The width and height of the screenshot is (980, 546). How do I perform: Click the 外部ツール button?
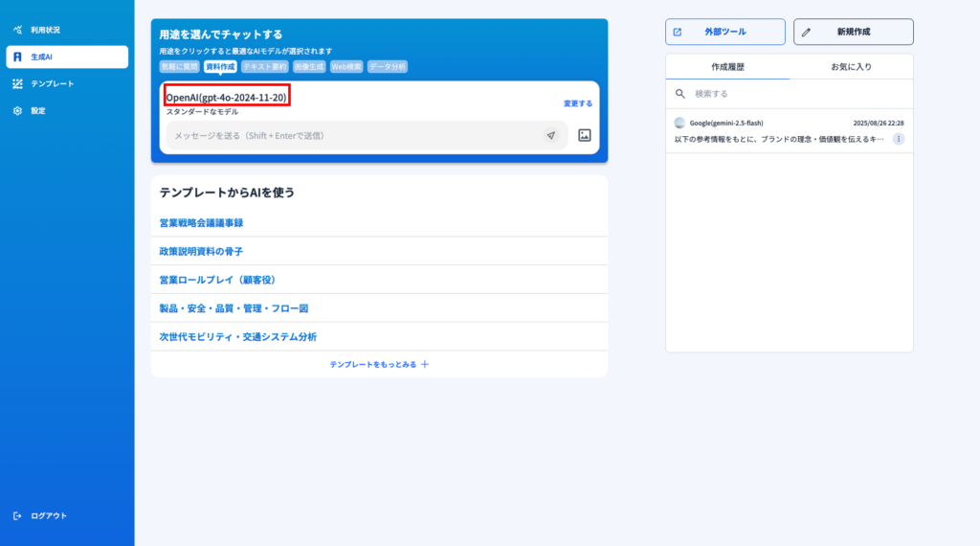point(724,32)
